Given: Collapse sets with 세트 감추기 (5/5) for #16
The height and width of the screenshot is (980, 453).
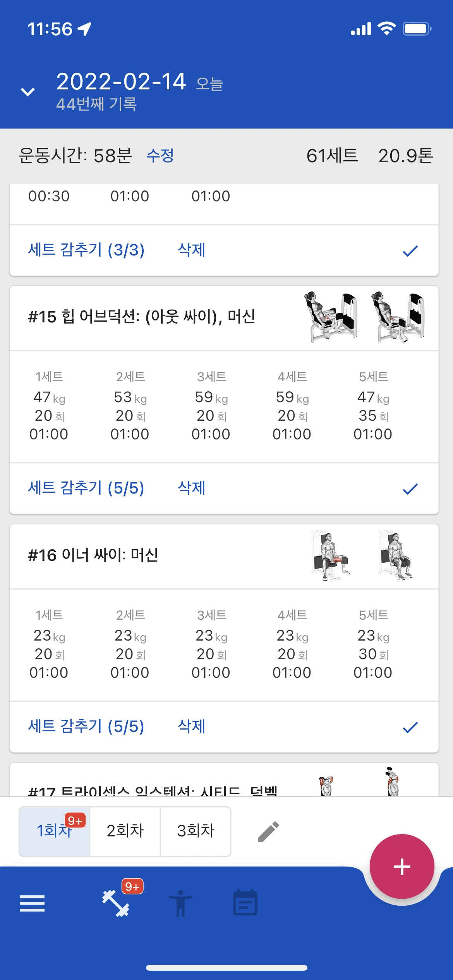Looking at the screenshot, I should (x=86, y=726).
